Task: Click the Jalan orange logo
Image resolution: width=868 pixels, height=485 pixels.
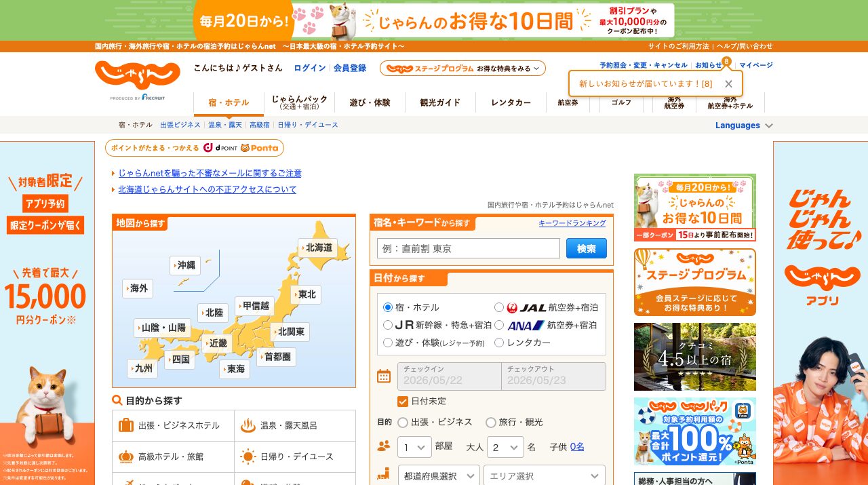Action: (138, 75)
